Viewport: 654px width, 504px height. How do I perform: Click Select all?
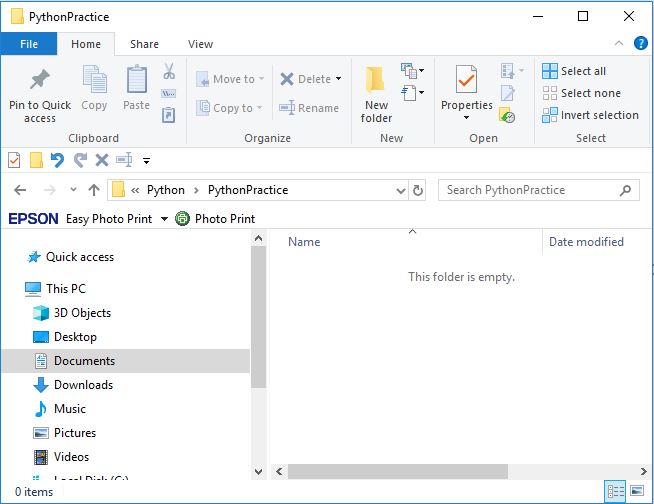coord(574,71)
